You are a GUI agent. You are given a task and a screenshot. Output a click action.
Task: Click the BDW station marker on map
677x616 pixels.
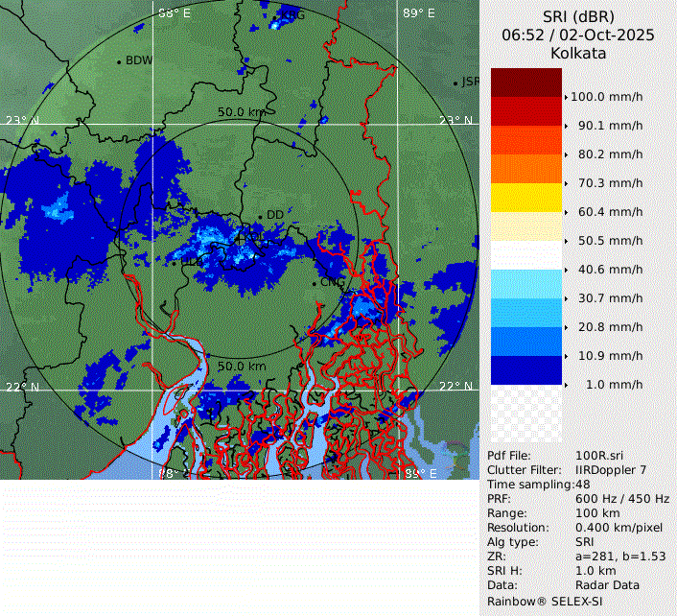(119, 61)
